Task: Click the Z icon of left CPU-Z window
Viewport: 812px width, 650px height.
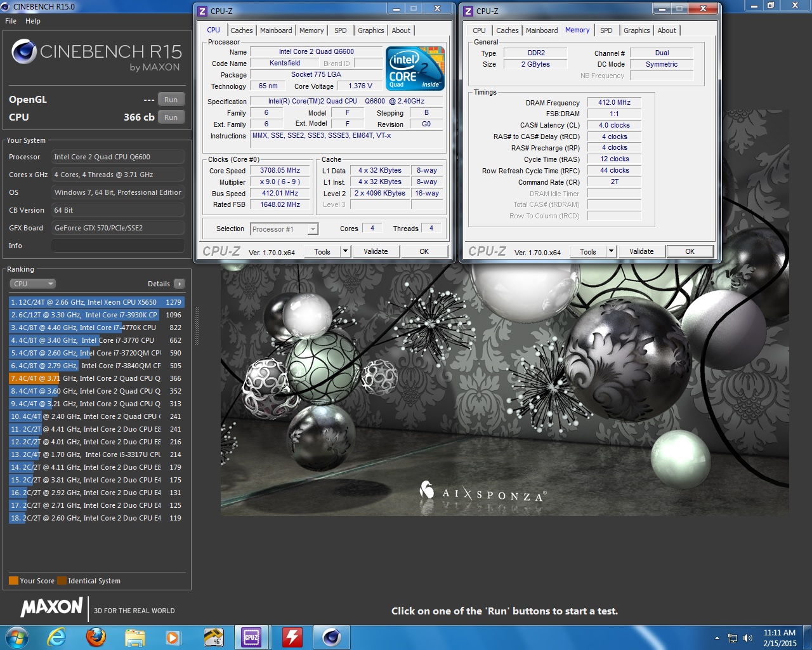Action: coord(202,11)
